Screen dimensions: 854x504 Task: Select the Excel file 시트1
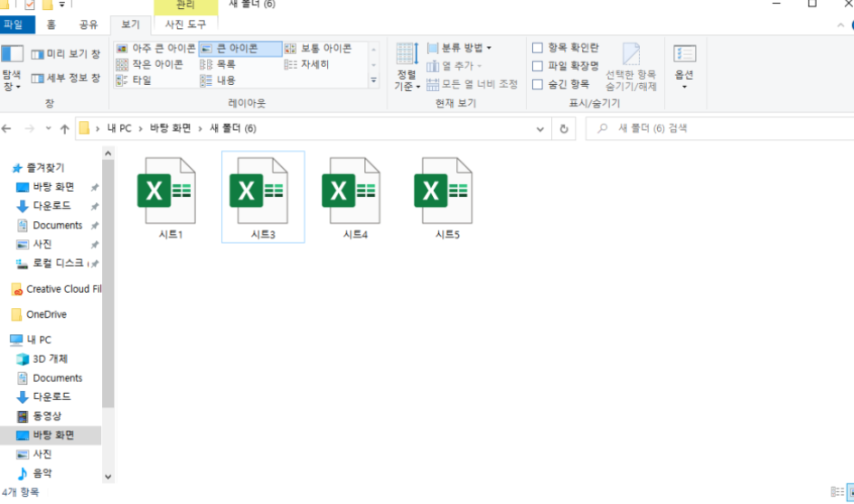[x=170, y=198]
